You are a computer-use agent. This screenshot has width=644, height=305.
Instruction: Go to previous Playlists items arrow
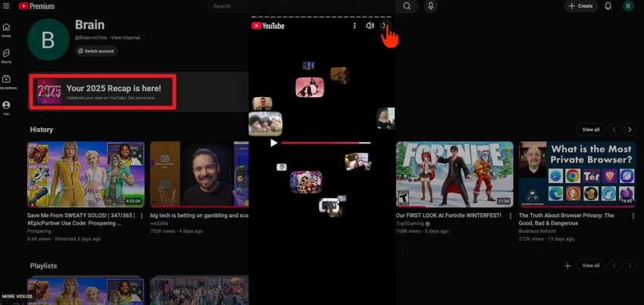click(x=614, y=266)
